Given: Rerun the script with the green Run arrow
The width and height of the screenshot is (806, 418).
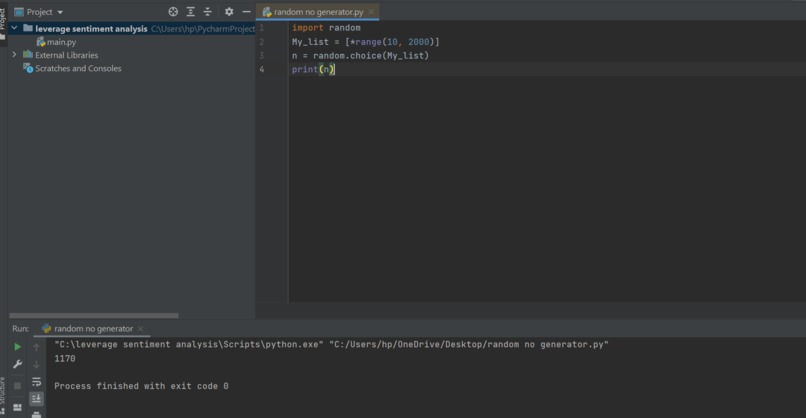Looking at the screenshot, I should click(17, 347).
